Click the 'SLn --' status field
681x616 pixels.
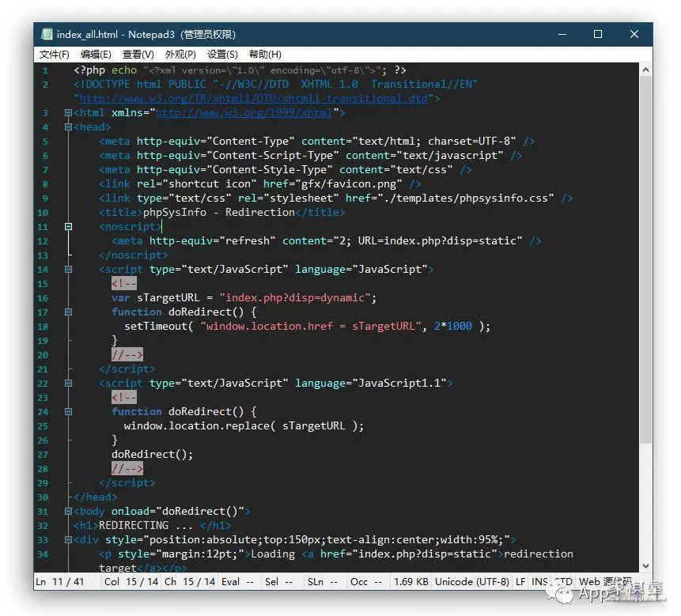coord(323,582)
